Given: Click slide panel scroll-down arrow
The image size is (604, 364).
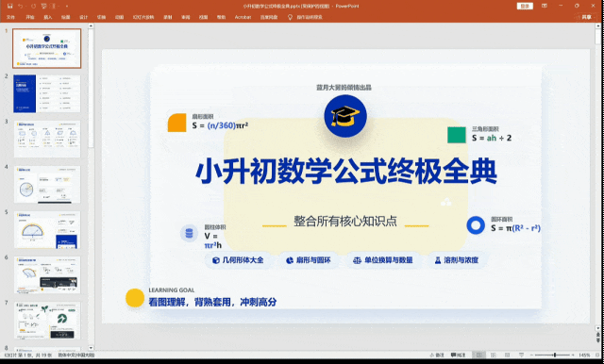Looking at the screenshot, I should coord(91,348).
